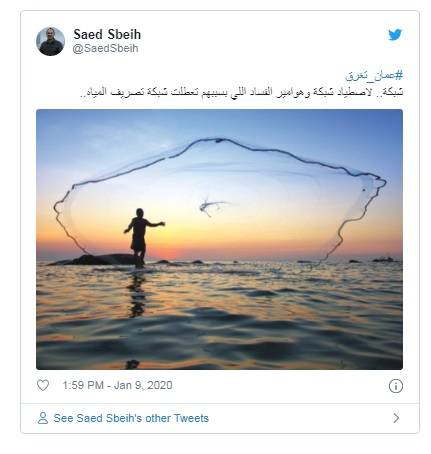Open the @SaedSbeih handle
This screenshot has height=454, width=431.
click(x=105, y=48)
